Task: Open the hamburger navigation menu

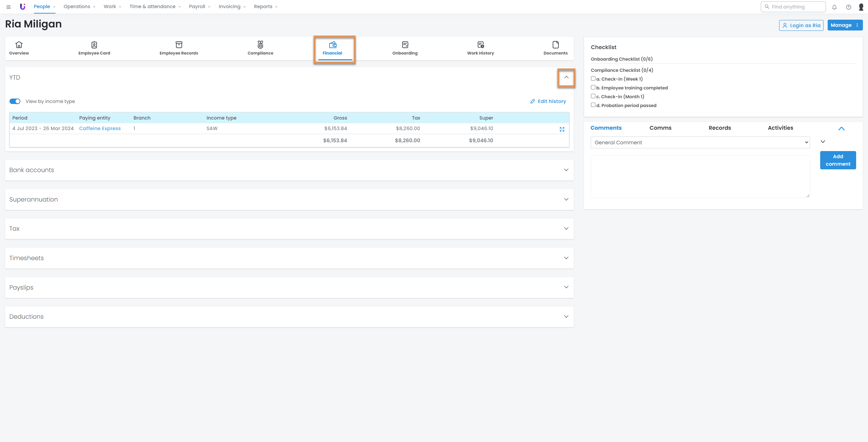Action: (8, 7)
